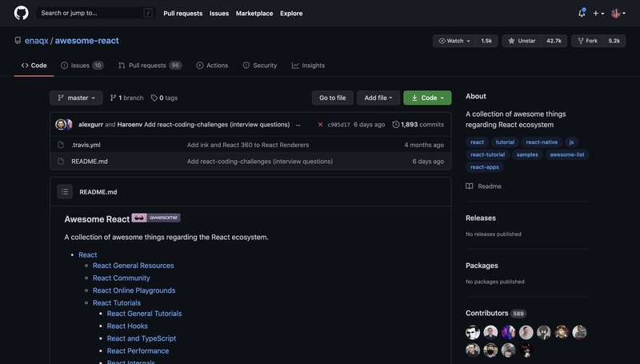
Task: Open forks count 5.2k
Action: point(614,41)
